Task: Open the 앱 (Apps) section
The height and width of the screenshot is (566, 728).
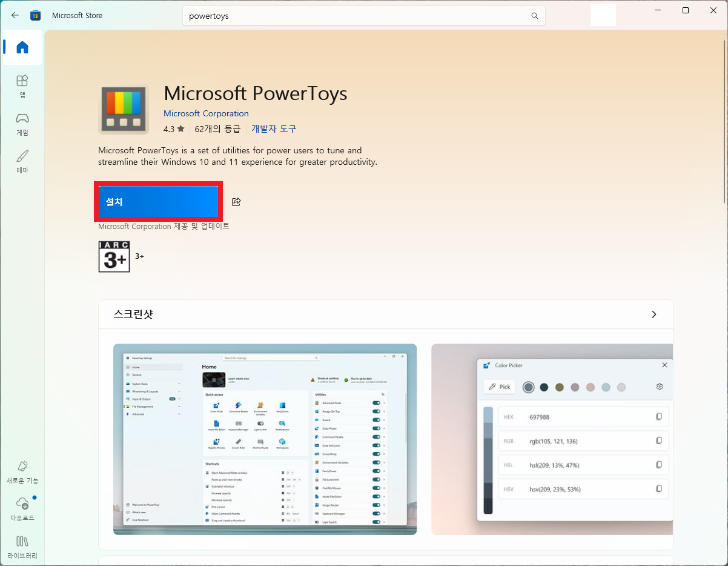Action: (22, 87)
